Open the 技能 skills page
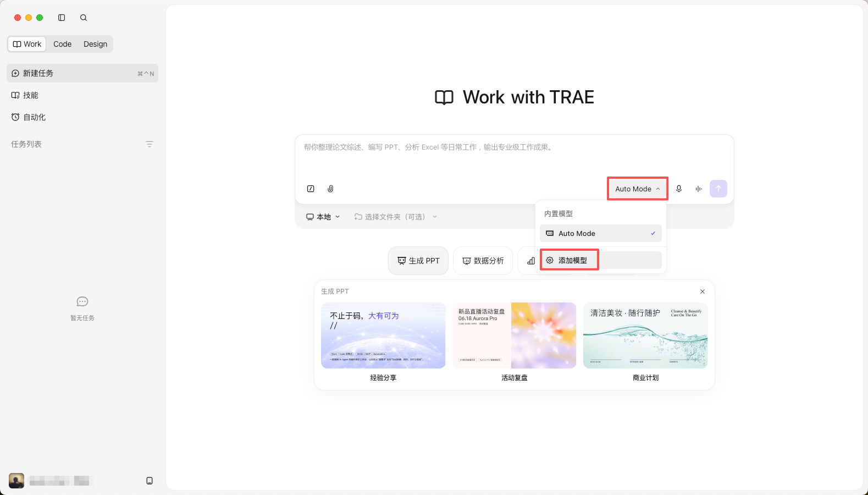Screen dimensions: 868x495 click(x=82, y=95)
